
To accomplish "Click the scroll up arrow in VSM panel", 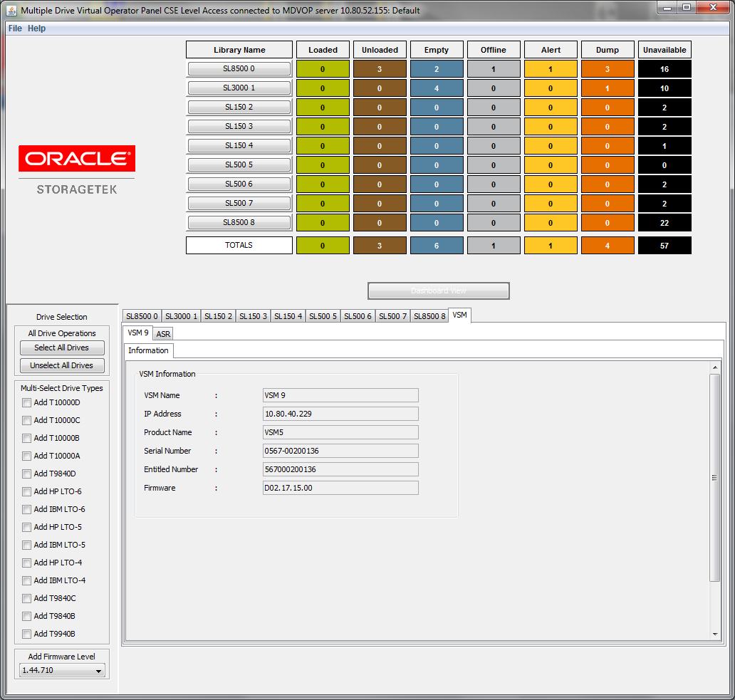I will (715, 367).
